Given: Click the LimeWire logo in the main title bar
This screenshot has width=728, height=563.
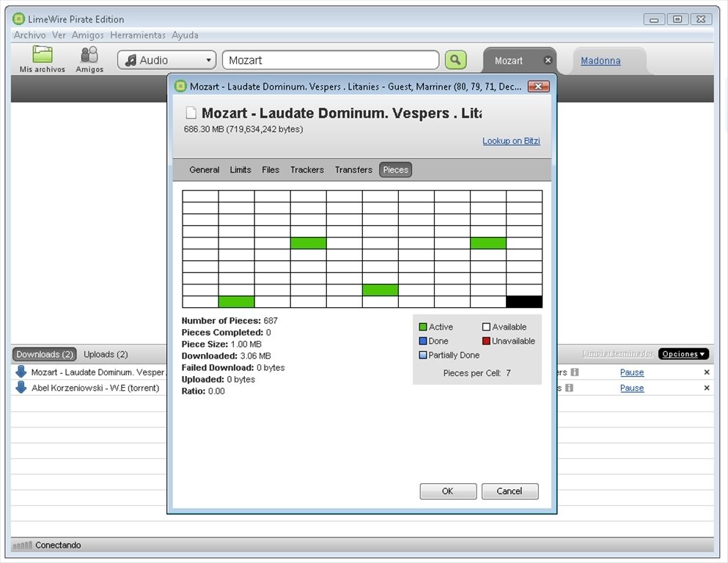Looking at the screenshot, I should coord(18,19).
